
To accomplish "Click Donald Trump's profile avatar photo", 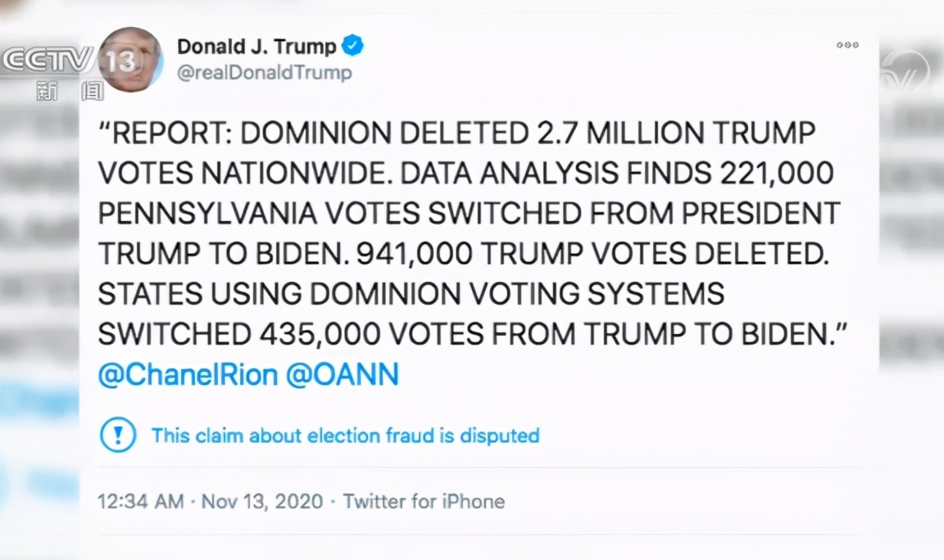I will (x=131, y=59).
